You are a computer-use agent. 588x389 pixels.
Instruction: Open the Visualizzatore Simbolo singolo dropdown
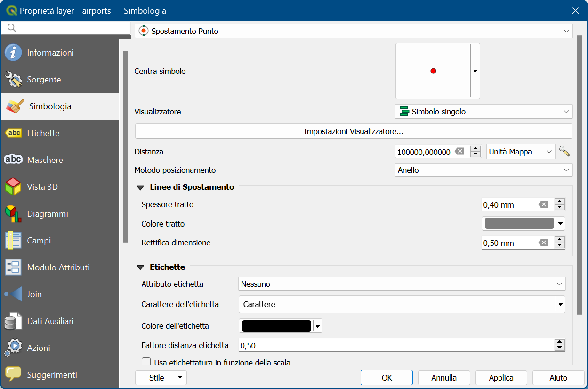pos(483,112)
